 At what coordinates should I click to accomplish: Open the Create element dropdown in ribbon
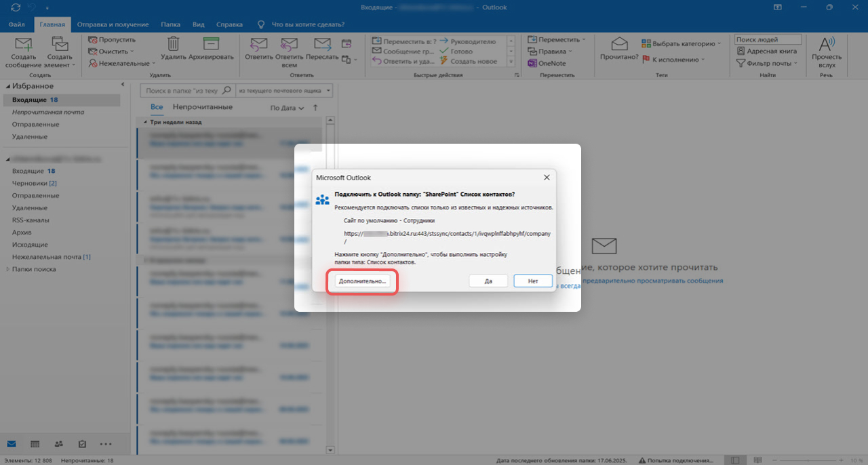[60, 52]
